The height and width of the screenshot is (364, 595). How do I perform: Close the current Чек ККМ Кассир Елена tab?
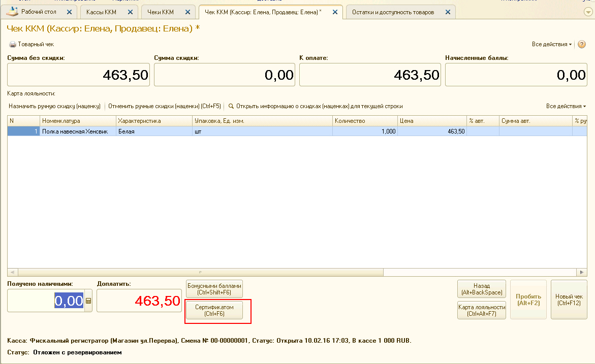pos(335,12)
